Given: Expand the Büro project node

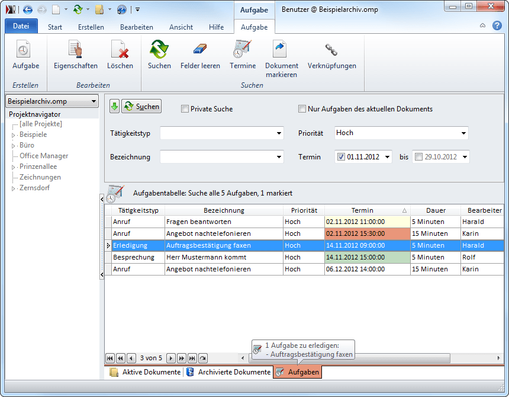Looking at the screenshot, I should click(x=13, y=146).
